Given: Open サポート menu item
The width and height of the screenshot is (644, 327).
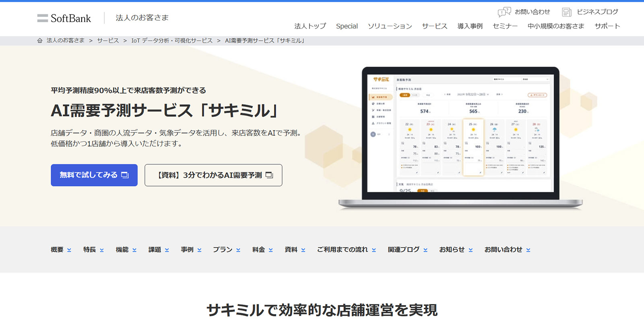Looking at the screenshot, I should [607, 26].
